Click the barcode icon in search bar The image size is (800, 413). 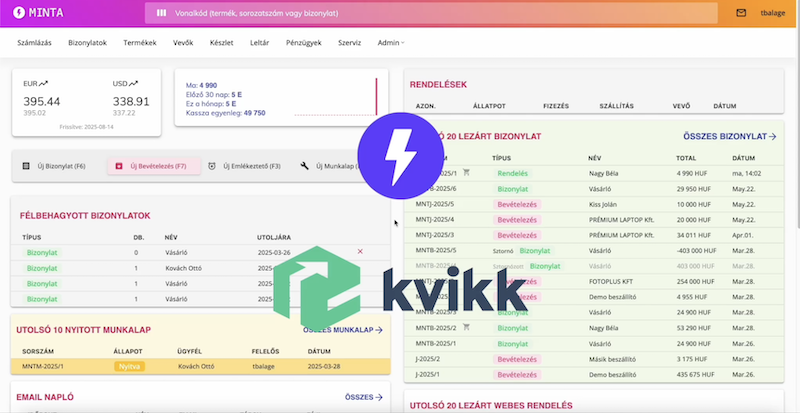point(161,13)
